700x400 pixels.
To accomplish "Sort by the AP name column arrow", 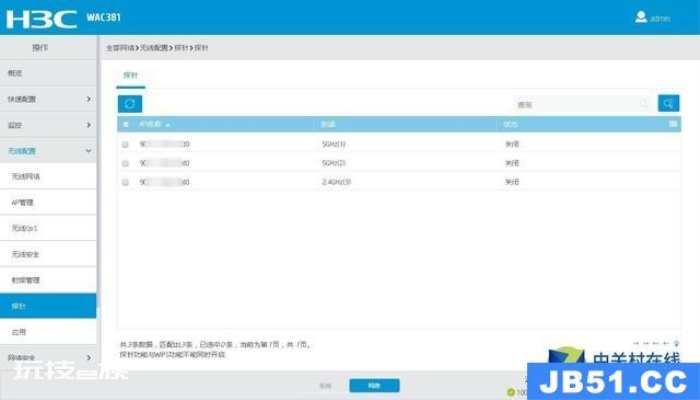I will click(x=168, y=125).
